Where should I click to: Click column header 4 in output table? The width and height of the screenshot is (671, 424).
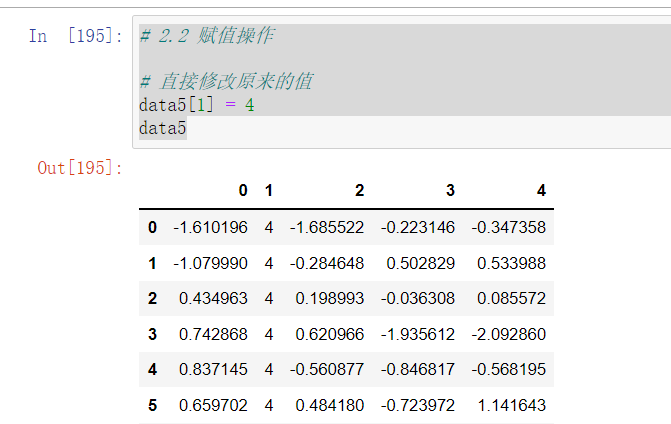(541, 190)
